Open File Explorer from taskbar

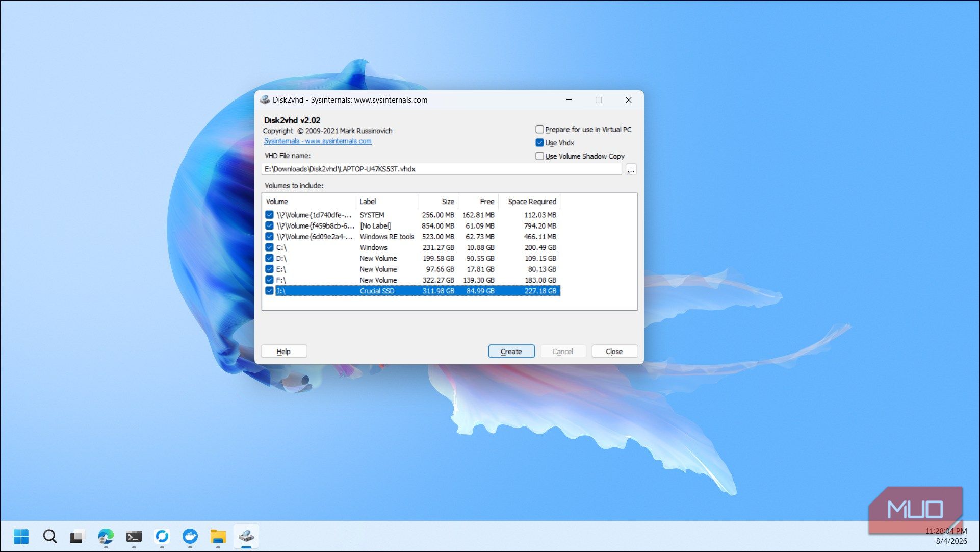(x=218, y=536)
